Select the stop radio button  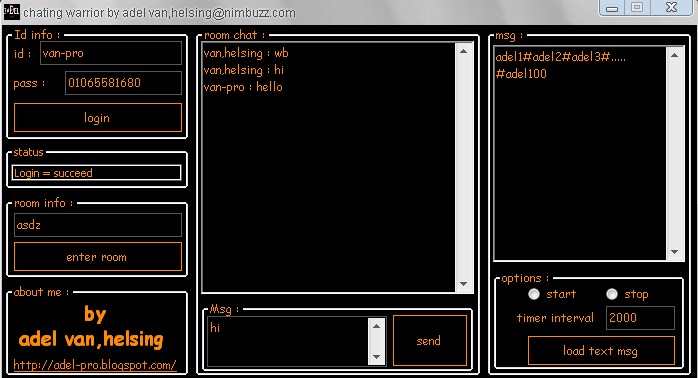click(x=612, y=294)
